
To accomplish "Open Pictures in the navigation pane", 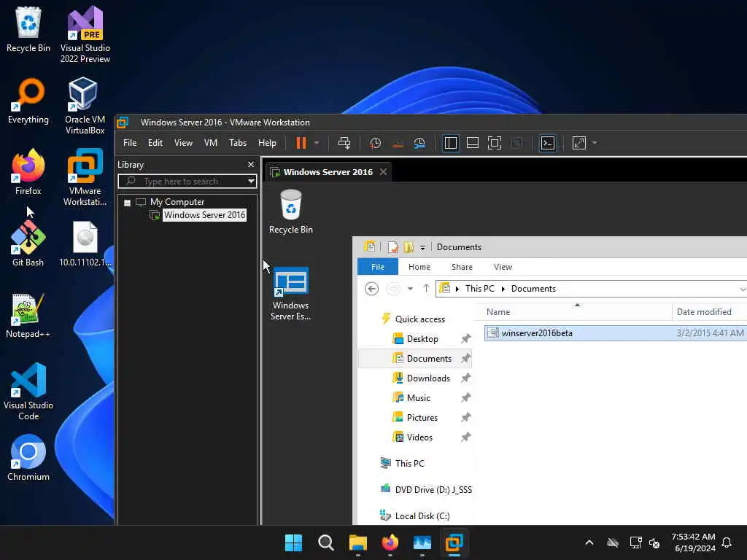I will click(422, 418).
